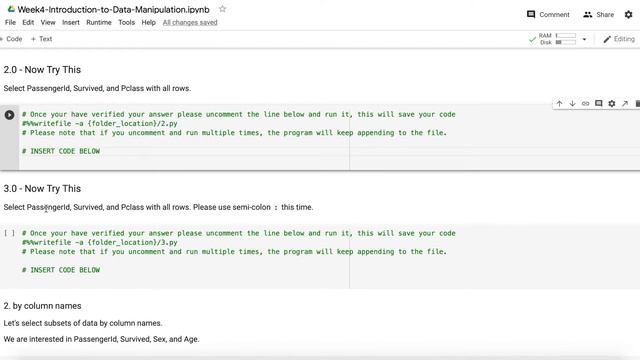Click the All changes saved link
The image size is (640, 360).
click(x=190, y=22)
